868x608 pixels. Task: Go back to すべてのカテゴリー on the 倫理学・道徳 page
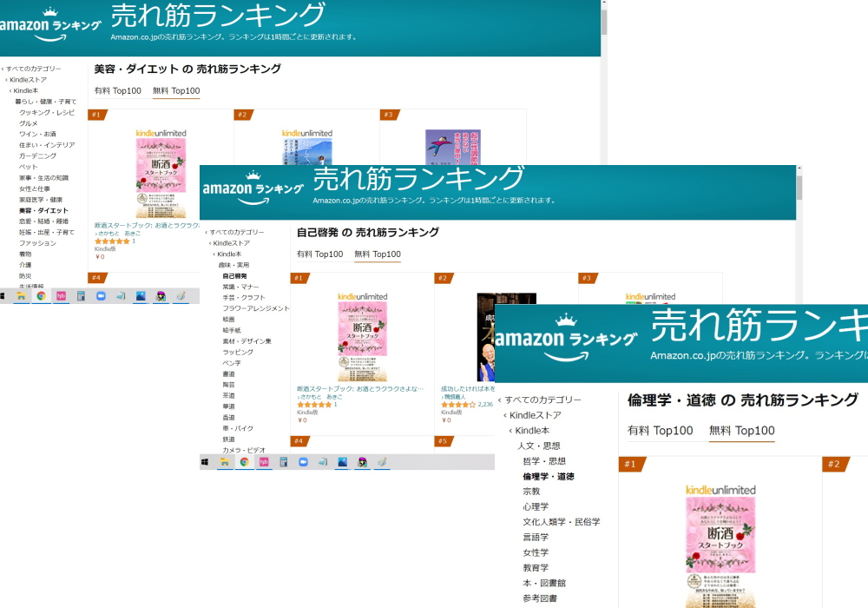coord(542,400)
